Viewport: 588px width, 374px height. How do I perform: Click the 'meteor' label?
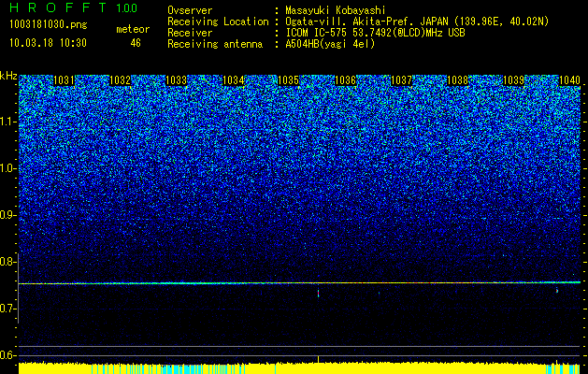[133, 29]
